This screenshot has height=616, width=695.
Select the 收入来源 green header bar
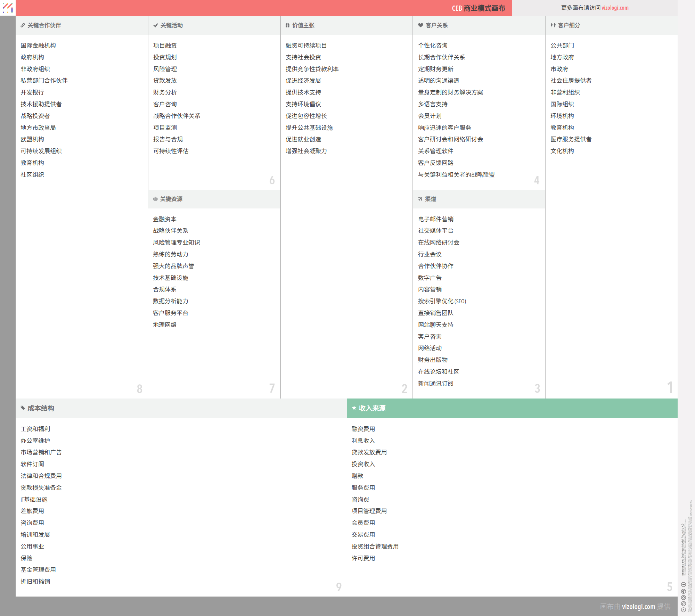512,408
